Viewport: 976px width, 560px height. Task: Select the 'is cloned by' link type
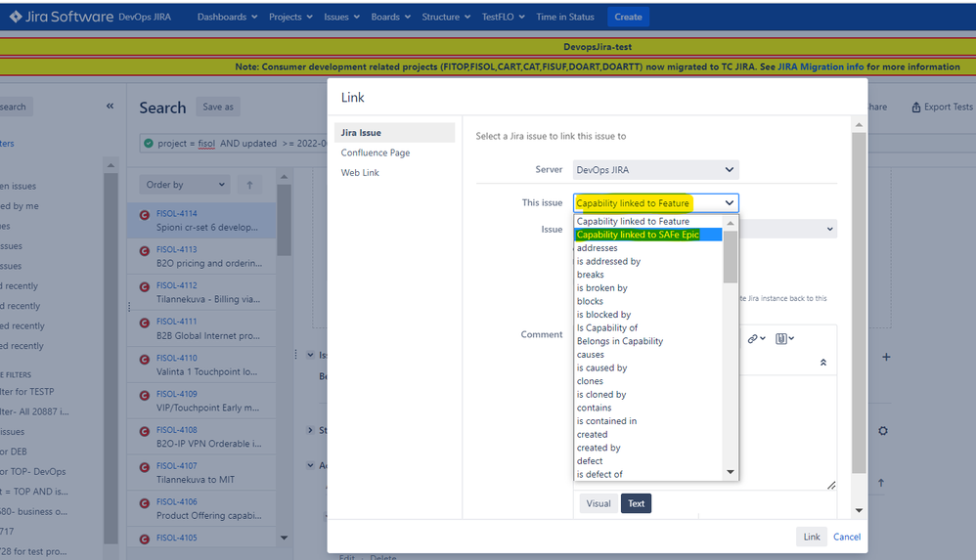pyautogui.click(x=647, y=395)
